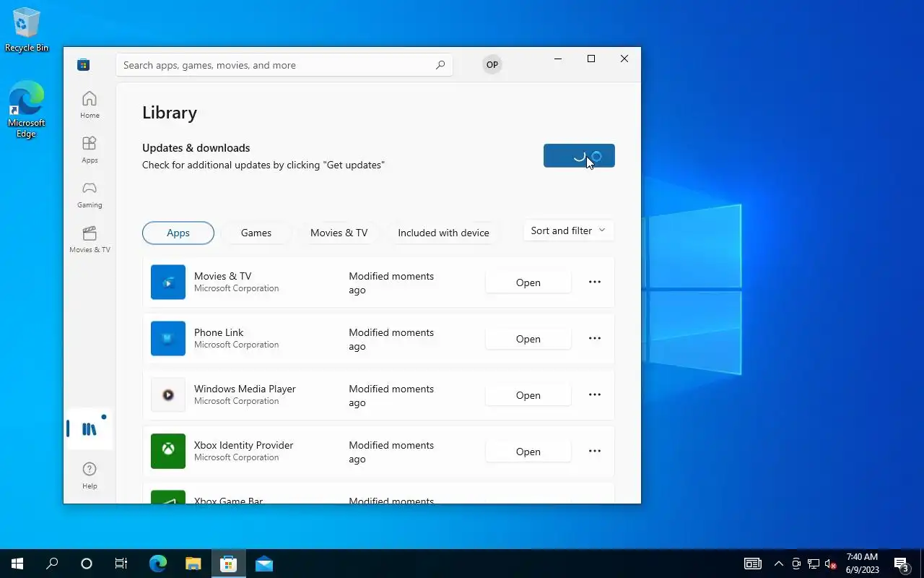924x578 pixels.
Task: Maximize the Microsoft Store window
Action: click(591, 59)
